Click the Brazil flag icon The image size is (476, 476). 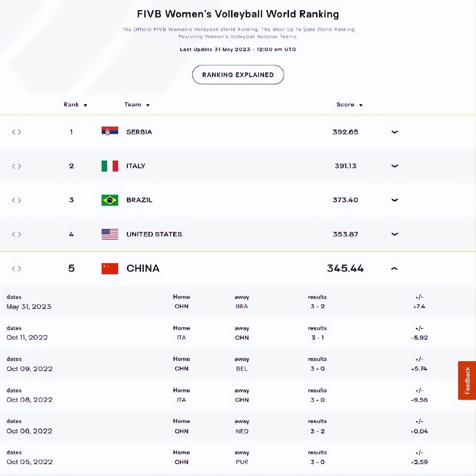pos(110,200)
